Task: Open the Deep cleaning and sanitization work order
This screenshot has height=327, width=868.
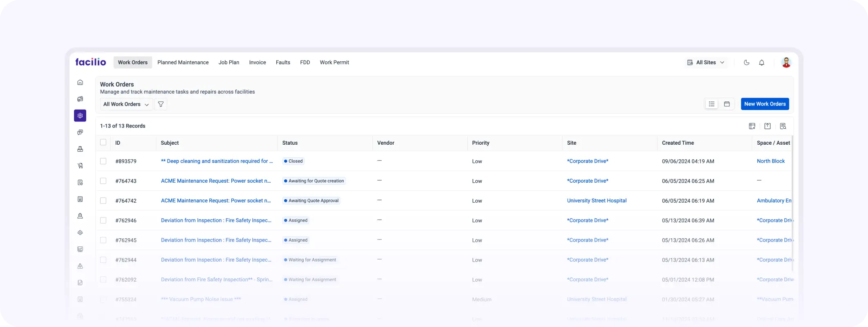Action: click(x=217, y=161)
